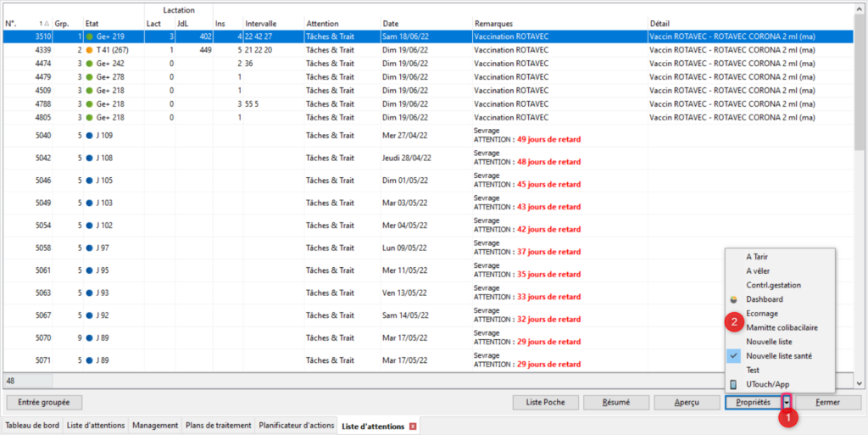Toggle checked Nouvelle liste santé entry
This screenshot has width=868, height=435.
coord(778,356)
